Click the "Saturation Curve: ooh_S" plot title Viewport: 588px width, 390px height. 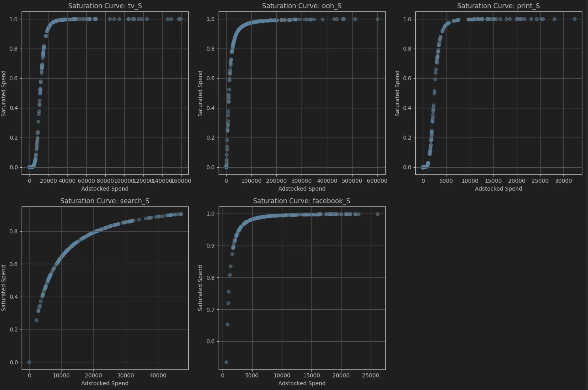(x=301, y=6)
